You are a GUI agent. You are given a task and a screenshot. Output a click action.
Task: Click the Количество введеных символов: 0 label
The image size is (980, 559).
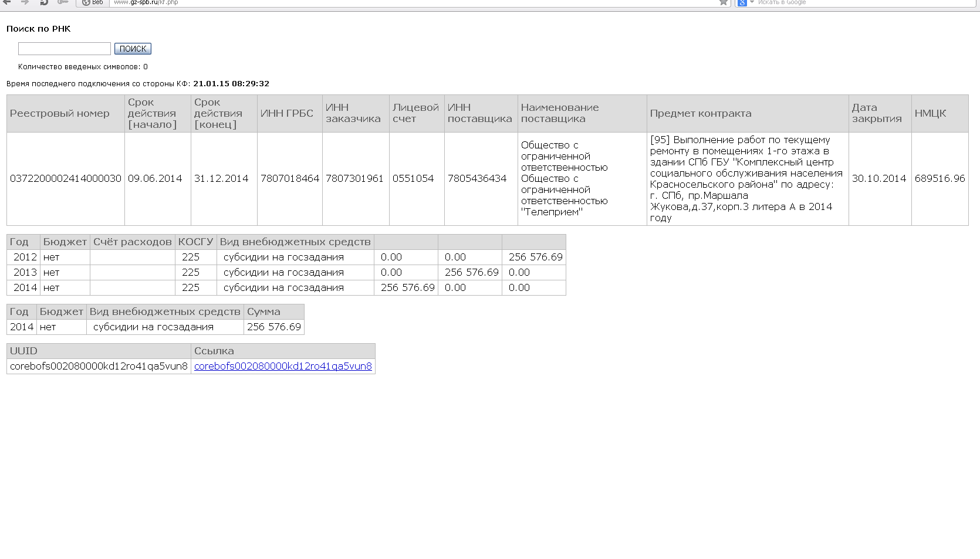[x=83, y=66]
